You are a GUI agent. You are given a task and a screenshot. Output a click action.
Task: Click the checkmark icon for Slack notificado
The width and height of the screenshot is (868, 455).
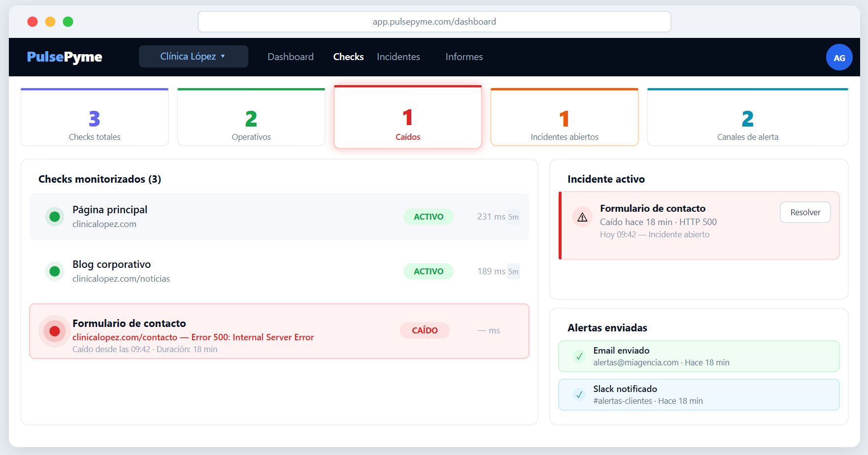pyautogui.click(x=579, y=394)
